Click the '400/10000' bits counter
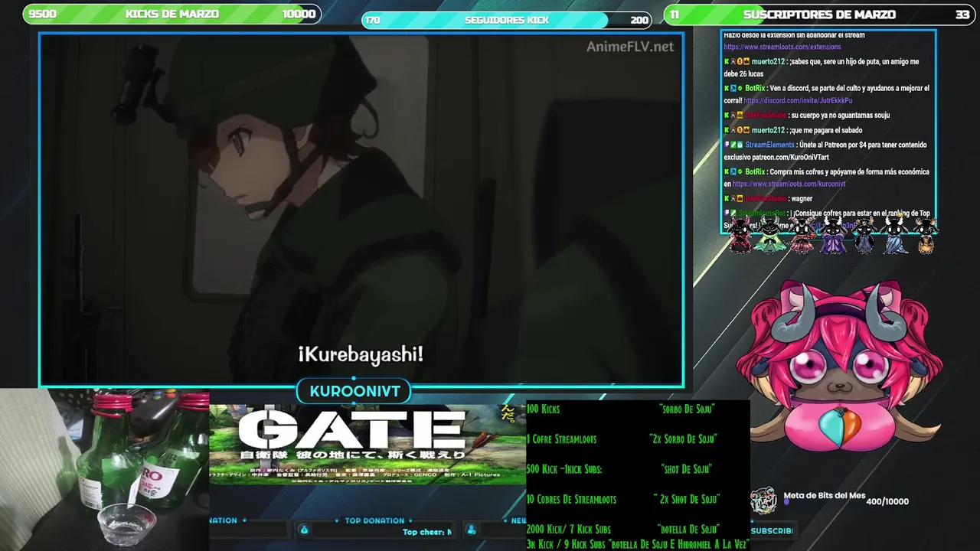 [887, 501]
